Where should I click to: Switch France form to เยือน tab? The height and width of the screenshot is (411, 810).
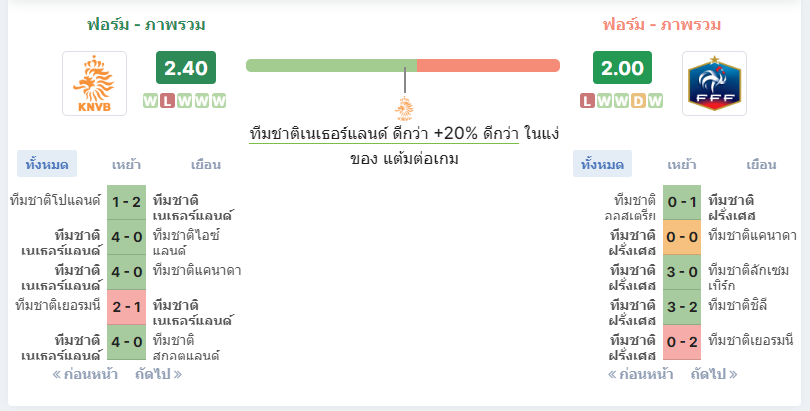pos(761,164)
